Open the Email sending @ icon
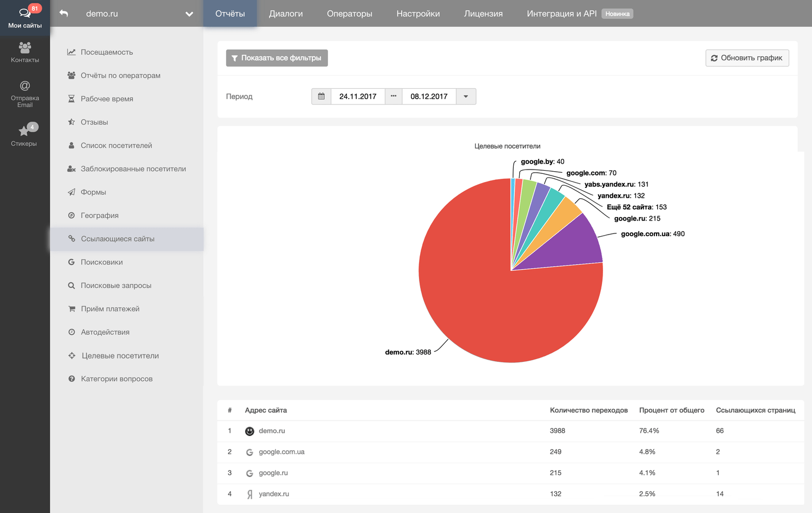Viewport: 812px width, 513px height. (25, 86)
